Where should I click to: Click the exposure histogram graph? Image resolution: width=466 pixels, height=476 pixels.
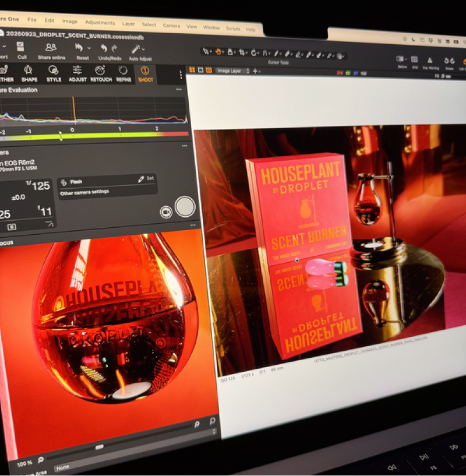pos(93,111)
